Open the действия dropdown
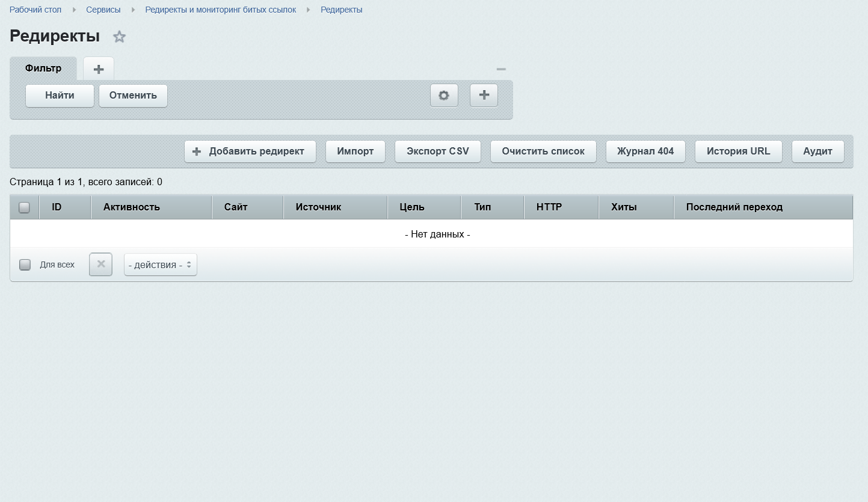The height and width of the screenshot is (502, 868). [161, 265]
